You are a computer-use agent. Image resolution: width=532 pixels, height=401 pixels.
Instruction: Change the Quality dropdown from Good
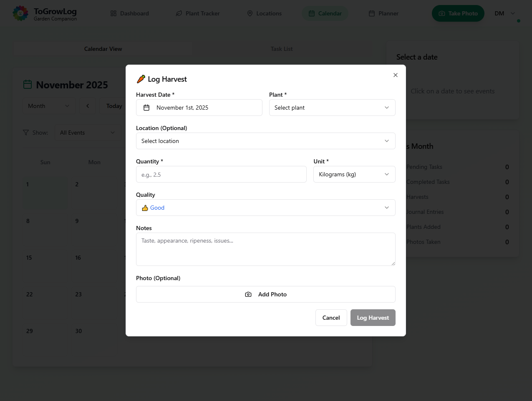[x=265, y=208]
